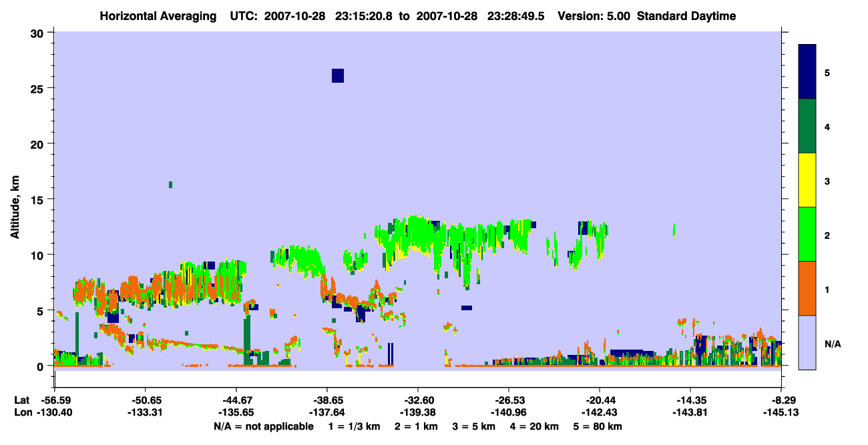Click longitude value -140.96

509,412
